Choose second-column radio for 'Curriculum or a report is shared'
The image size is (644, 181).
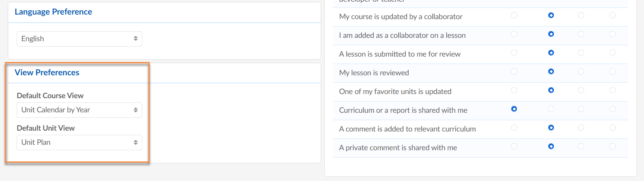[551, 109]
